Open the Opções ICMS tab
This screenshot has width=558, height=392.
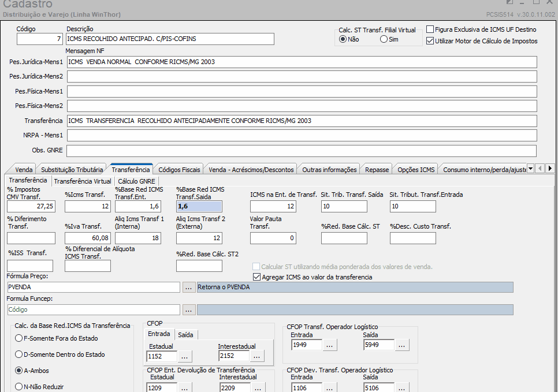416,170
